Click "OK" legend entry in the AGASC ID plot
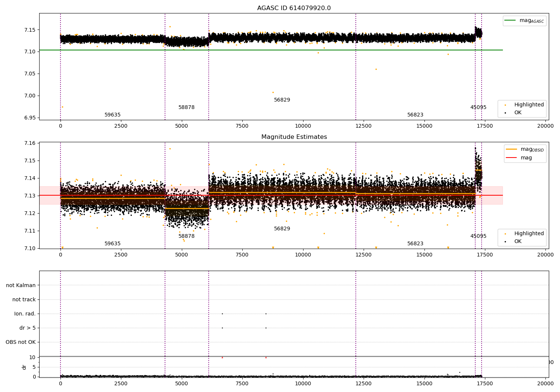The width and height of the screenshot is (560, 392). pos(513,113)
